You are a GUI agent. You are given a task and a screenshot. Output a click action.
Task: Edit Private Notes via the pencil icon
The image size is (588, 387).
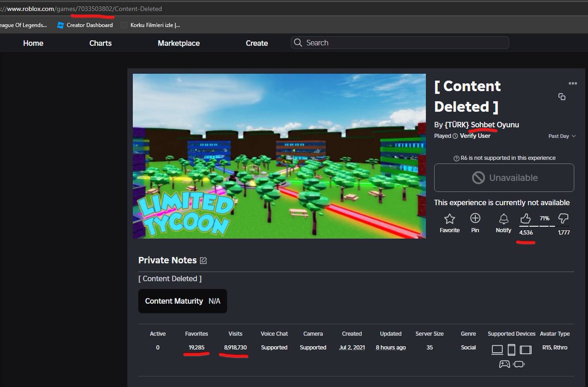tap(203, 260)
